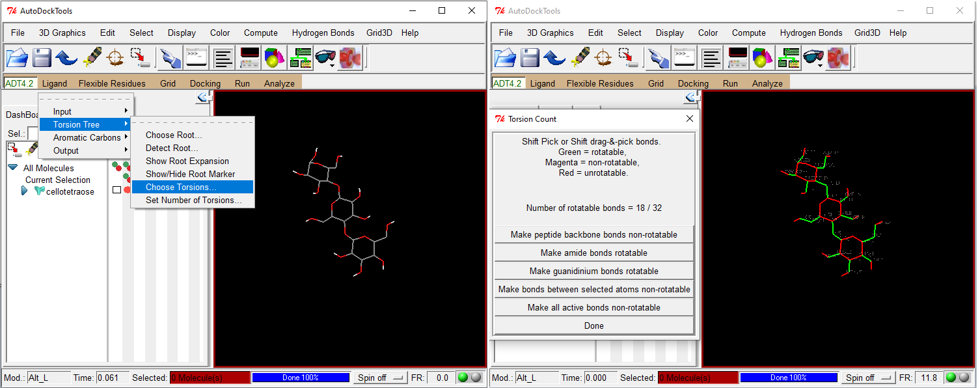Image resolution: width=980 pixels, height=388 pixels.
Task: Click the blue undo arrow icon
Action: coord(66,57)
